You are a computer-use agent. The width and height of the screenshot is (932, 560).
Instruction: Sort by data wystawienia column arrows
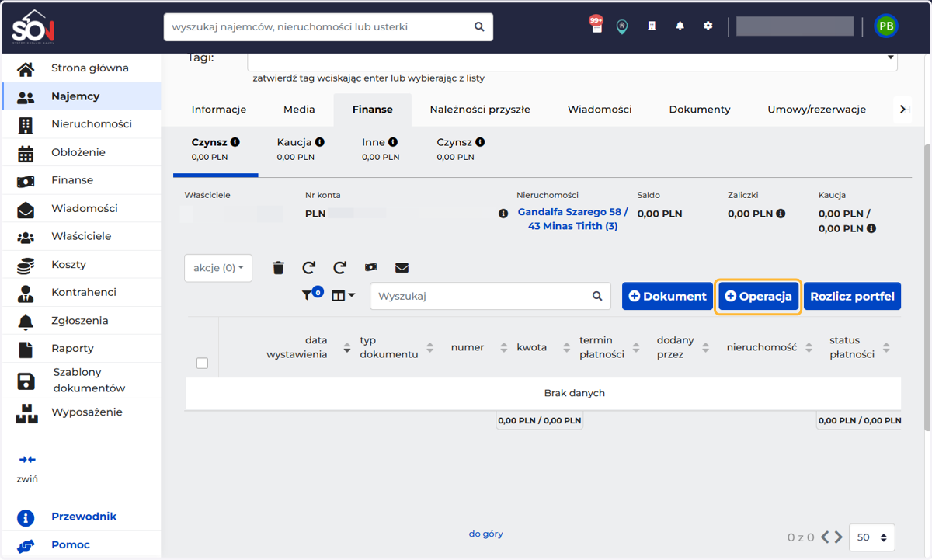point(347,348)
